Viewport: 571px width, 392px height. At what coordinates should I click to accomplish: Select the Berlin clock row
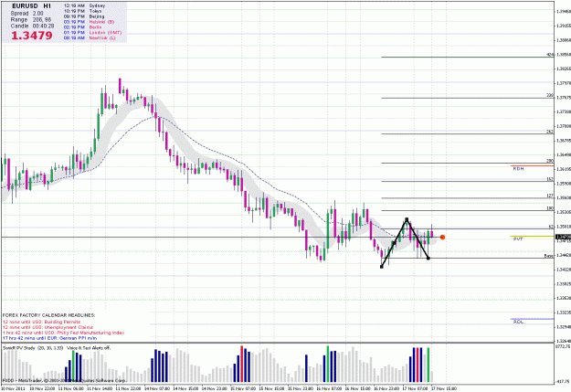click(82, 27)
